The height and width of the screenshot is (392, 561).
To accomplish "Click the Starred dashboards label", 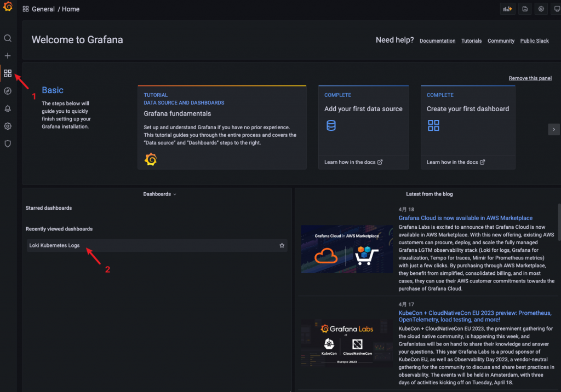I will pyautogui.click(x=49, y=208).
